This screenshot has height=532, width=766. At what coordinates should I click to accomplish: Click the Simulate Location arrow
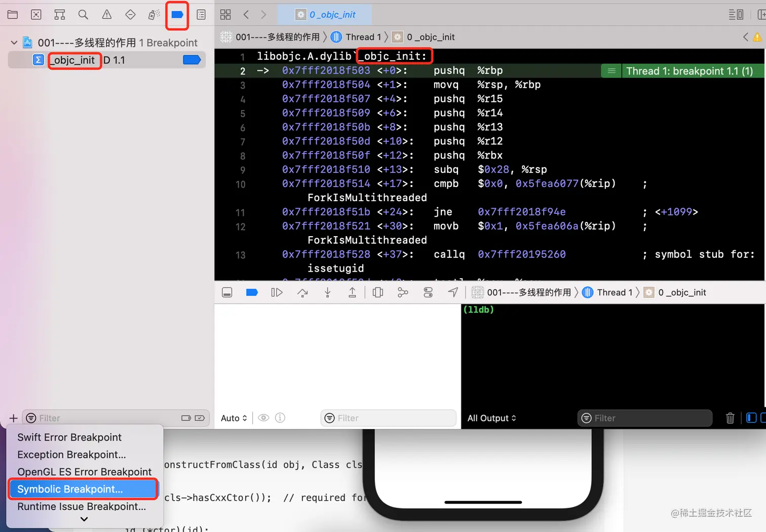tap(453, 292)
